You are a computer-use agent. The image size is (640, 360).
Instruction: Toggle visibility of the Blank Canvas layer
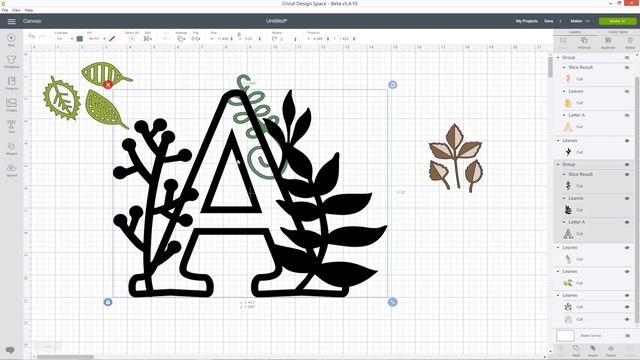pyautogui.click(x=627, y=336)
